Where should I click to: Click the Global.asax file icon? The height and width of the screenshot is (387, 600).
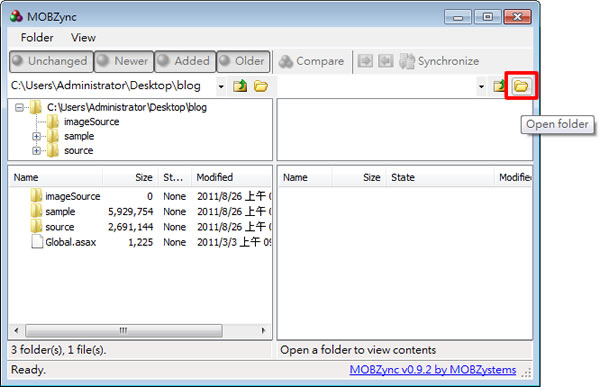point(37,242)
